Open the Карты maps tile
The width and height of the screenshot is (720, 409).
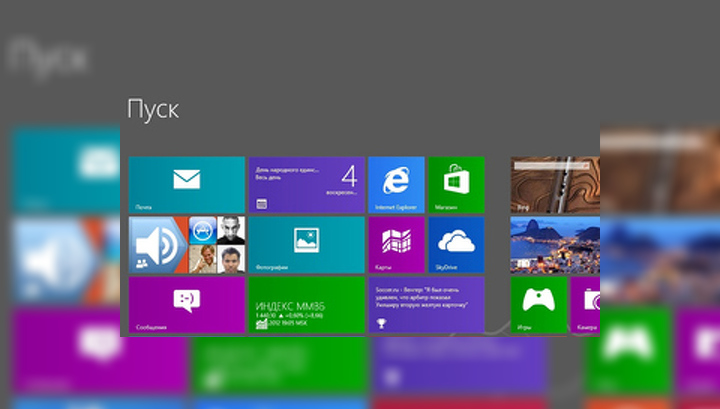pyautogui.click(x=396, y=245)
